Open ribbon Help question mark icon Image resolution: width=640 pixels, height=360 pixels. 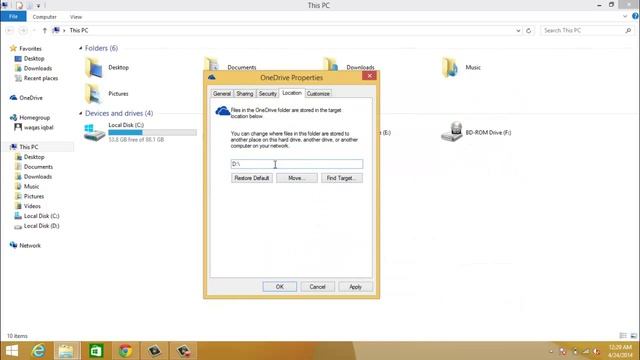[x=635, y=16]
